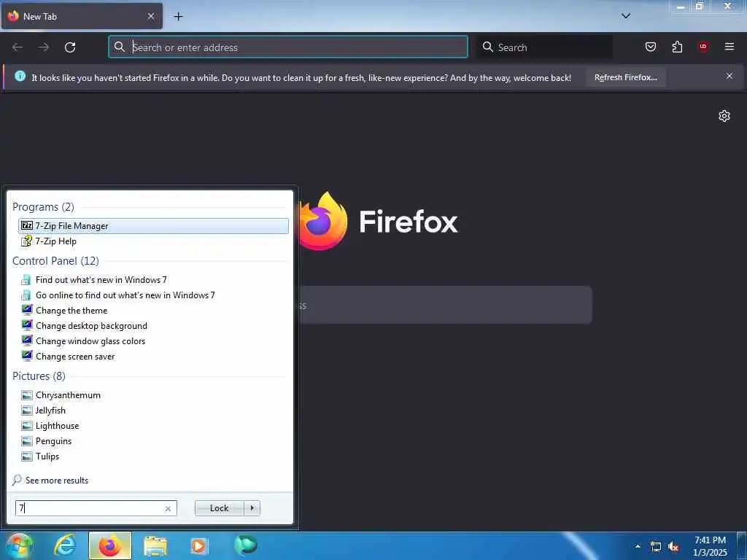The height and width of the screenshot is (560, 747).
Task: Click the Lock button
Action: point(219,508)
